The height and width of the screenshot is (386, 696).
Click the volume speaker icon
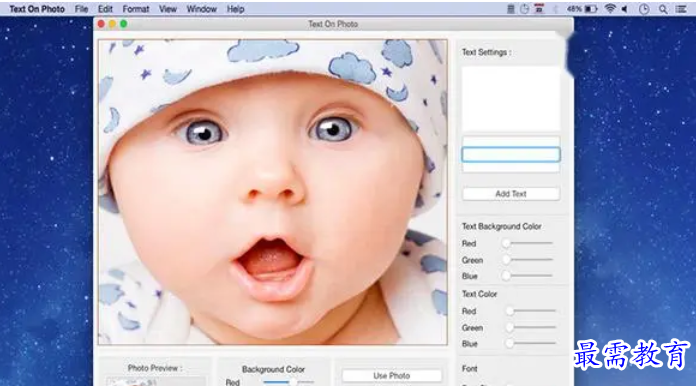tap(625, 9)
